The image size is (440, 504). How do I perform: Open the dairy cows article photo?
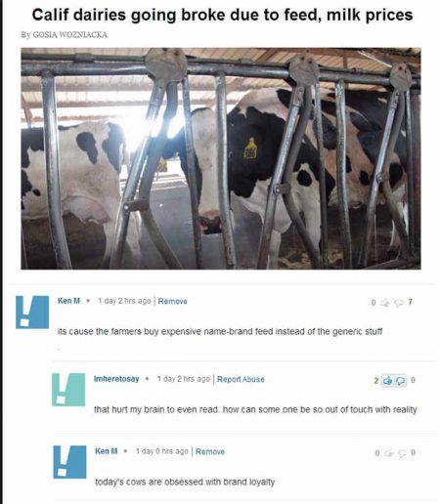pos(221,158)
